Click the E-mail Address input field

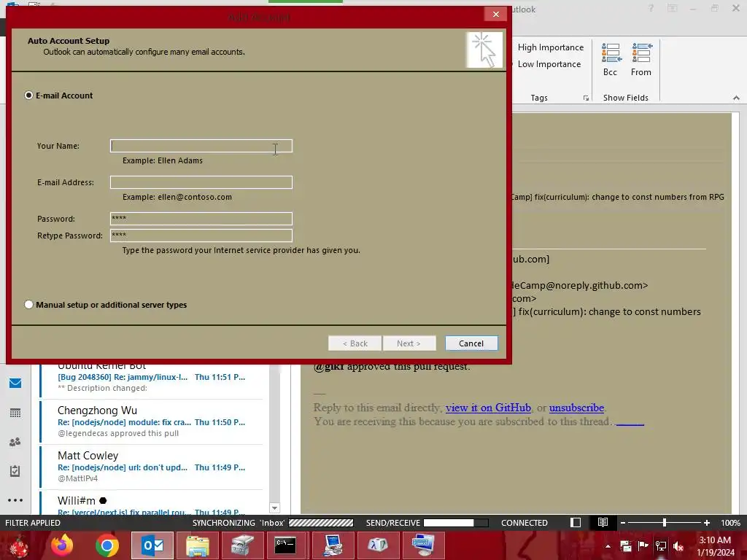pyautogui.click(x=201, y=182)
